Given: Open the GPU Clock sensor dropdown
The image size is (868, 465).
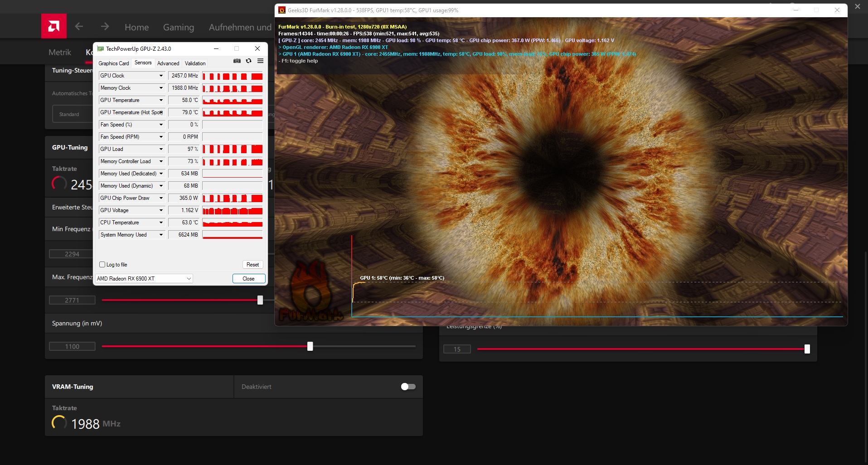Looking at the screenshot, I should 161,76.
